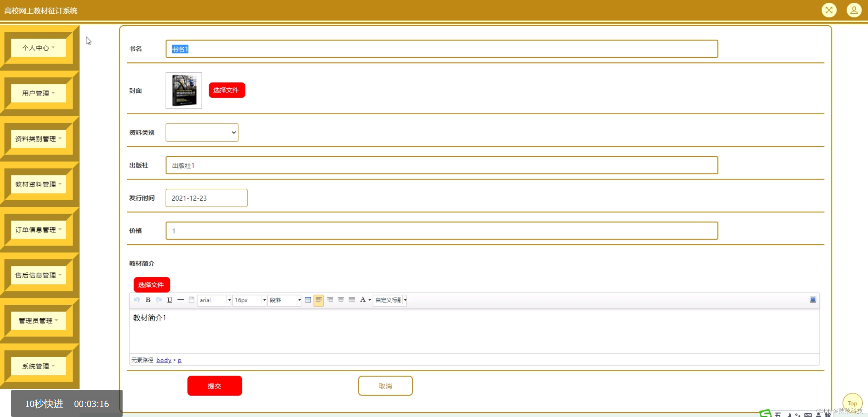This screenshot has width=868, height=417.
Task: Toggle bold formatting in the editor
Action: (x=148, y=300)
